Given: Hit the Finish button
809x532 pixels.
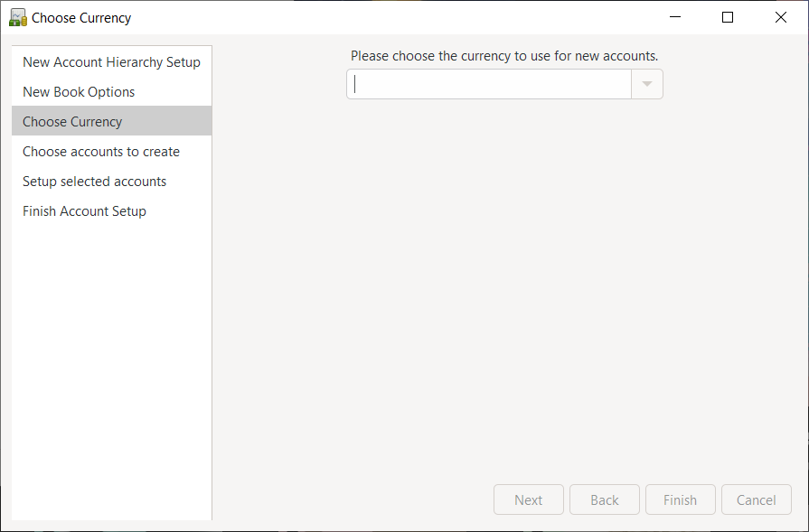Looking at the screenshot, I should 680,499.
